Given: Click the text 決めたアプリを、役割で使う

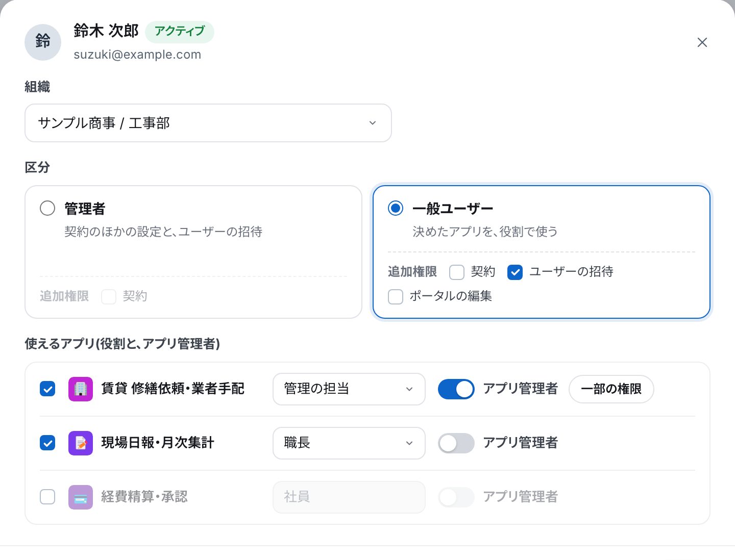Looking at the screenshot, I should click(485, 232).
